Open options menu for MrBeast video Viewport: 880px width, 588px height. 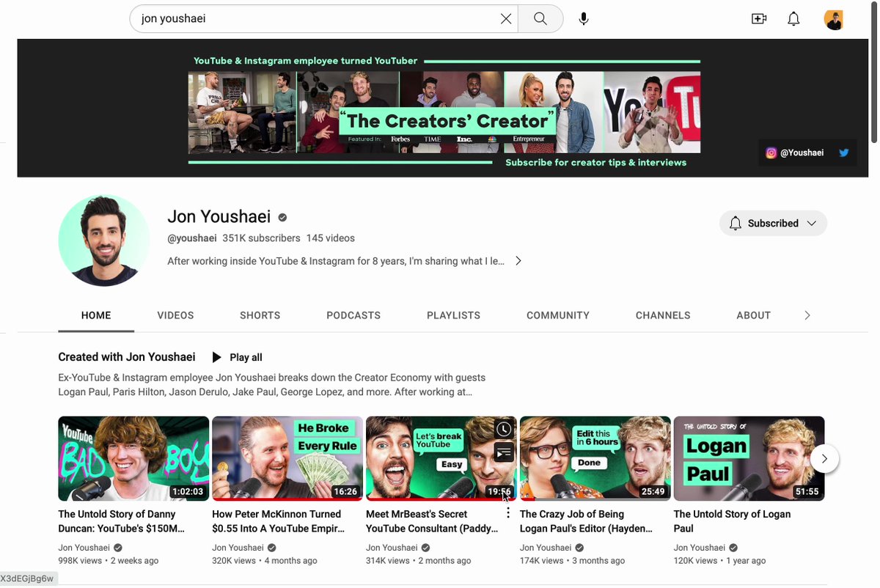click(x=508, y=513)
